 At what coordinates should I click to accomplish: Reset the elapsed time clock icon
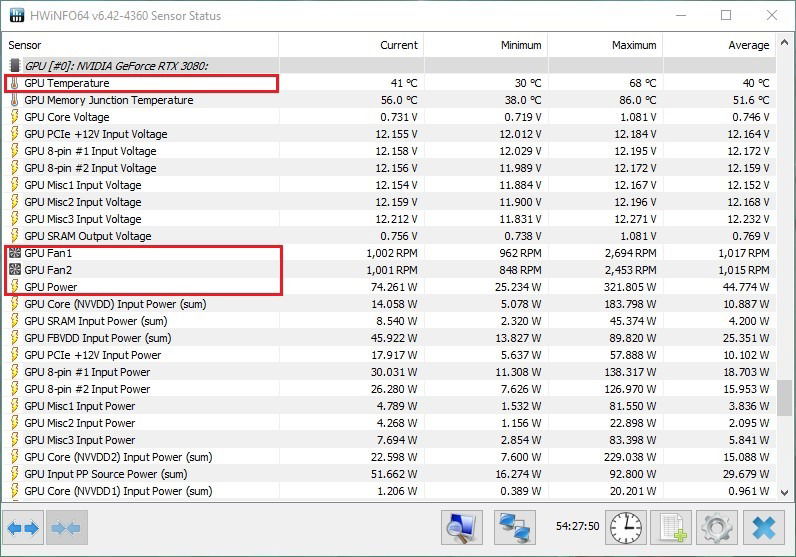point(625,528)
